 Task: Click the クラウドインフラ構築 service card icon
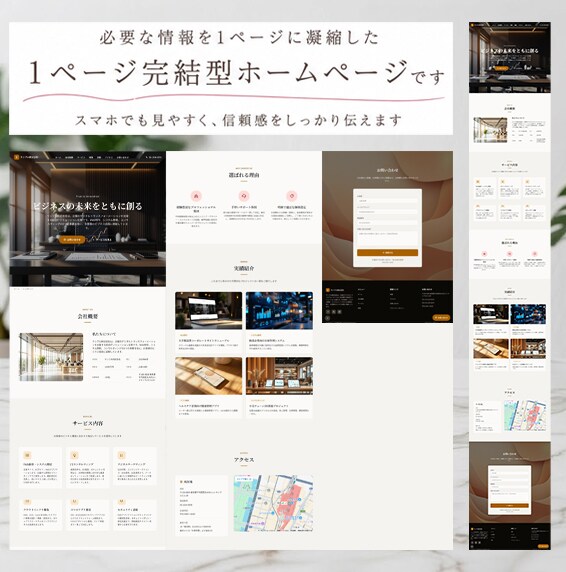pos(27,502)
